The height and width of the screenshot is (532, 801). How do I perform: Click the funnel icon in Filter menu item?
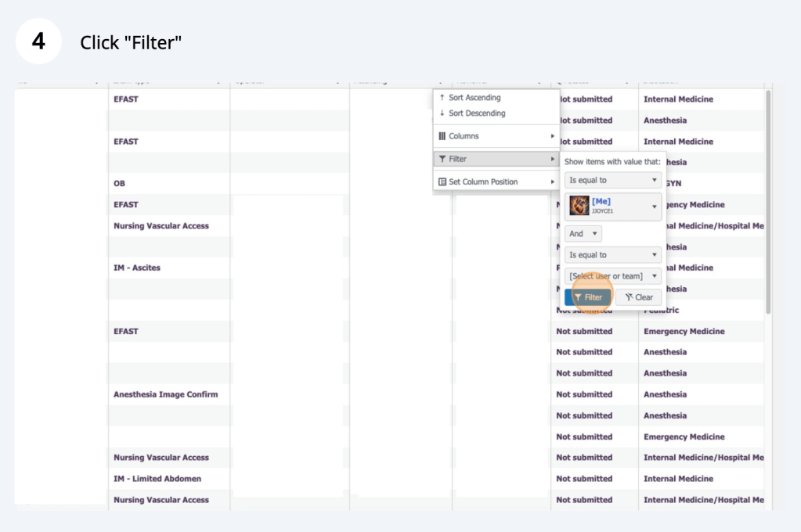(442, 159)
